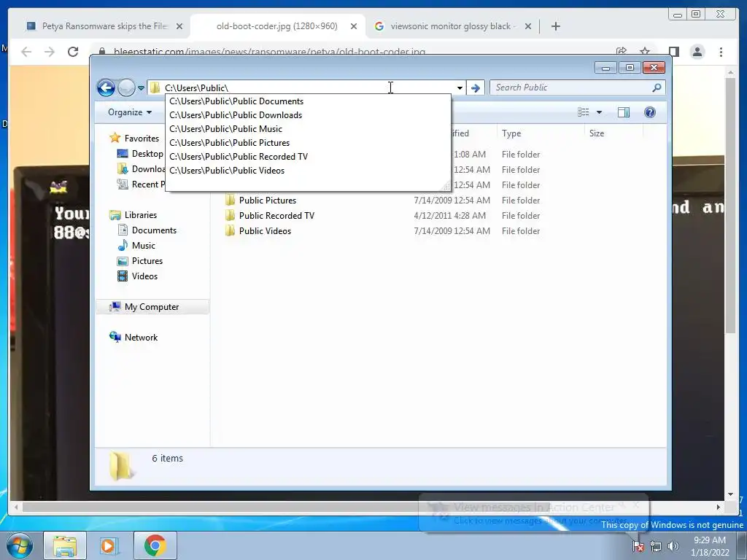Select the Public Videos folder name
Image resolution: width=747 pixels, height=560 pixels.
pyautogui.click(x=265, y=231)
